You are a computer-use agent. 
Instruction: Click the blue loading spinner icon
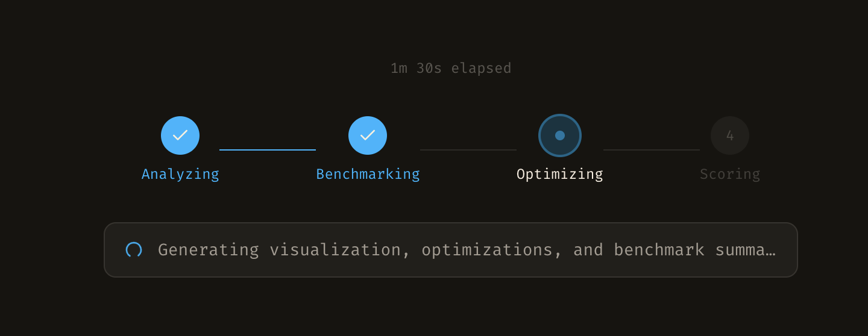point(134,250)
